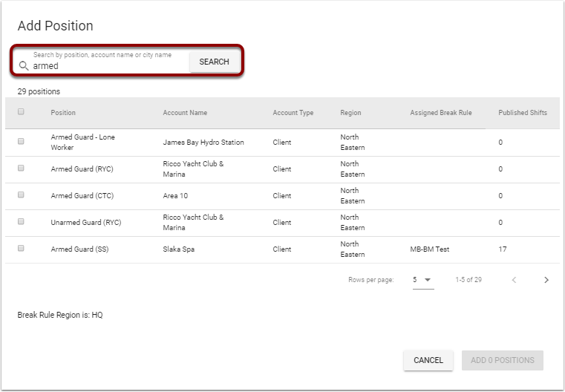The width and height of the screenshot is (565, 392).
Task: Select the Armed Guard (SS) checkbox
Action: (21, 248)
